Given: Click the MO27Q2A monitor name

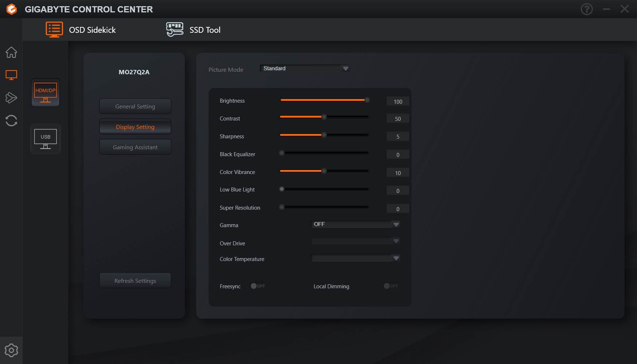Looking at the screenshot, I should (134, 72).
